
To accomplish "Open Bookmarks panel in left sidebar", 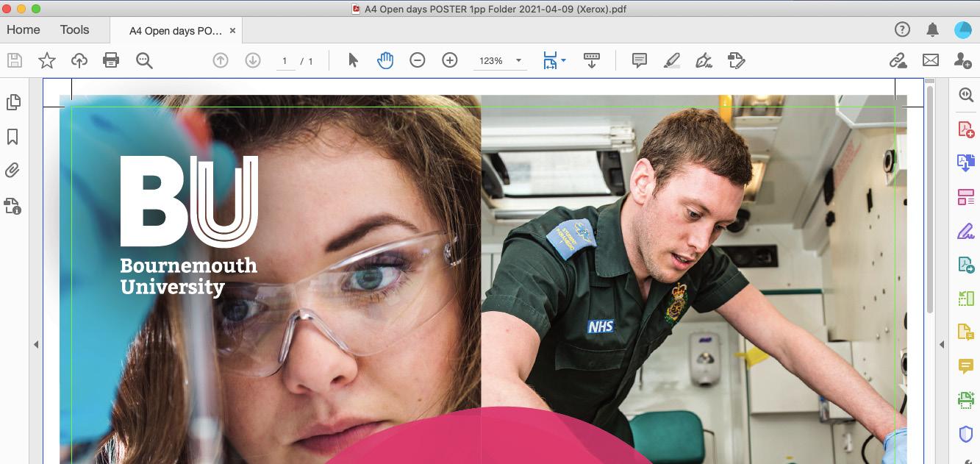I will click(12, 137).
